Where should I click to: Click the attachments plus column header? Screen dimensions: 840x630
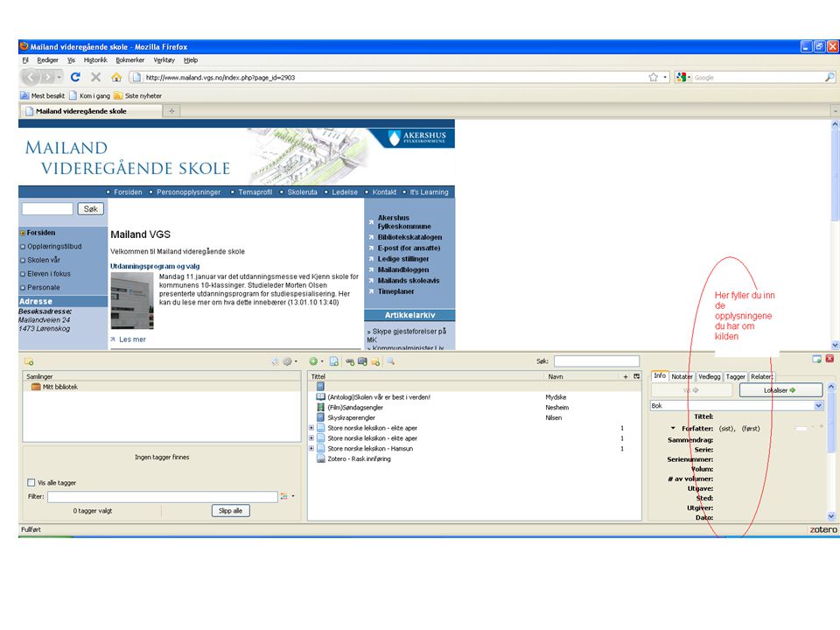click(625, 376)
